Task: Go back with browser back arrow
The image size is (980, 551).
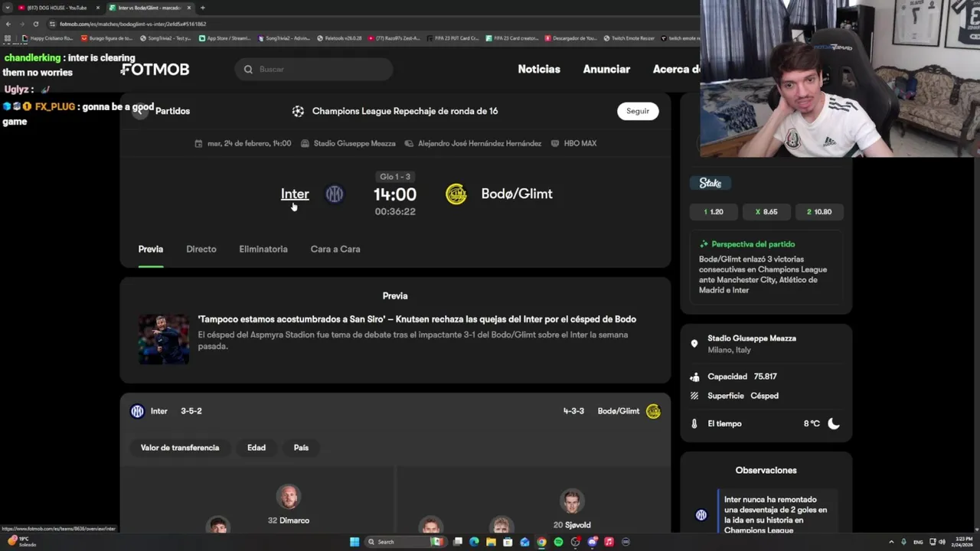Action: (x=8, y=24)
